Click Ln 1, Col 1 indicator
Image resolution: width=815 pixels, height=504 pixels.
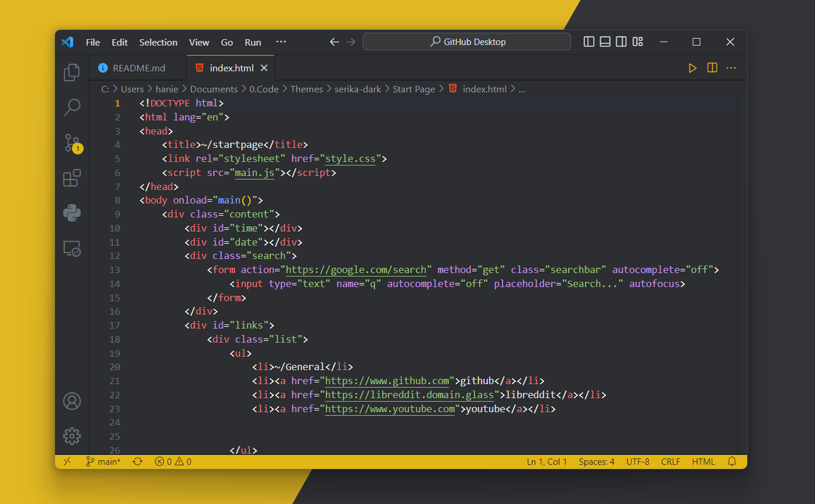[547, 461]
